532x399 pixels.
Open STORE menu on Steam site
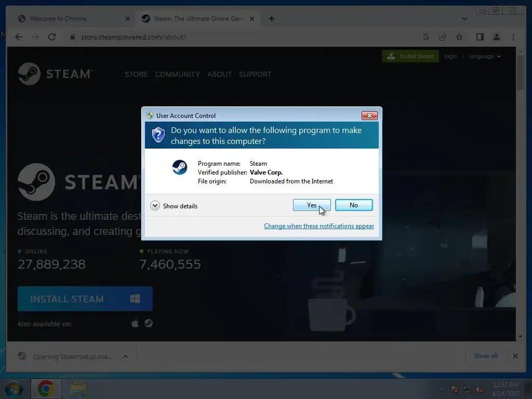pyautogui.click(x=136, y=74)
